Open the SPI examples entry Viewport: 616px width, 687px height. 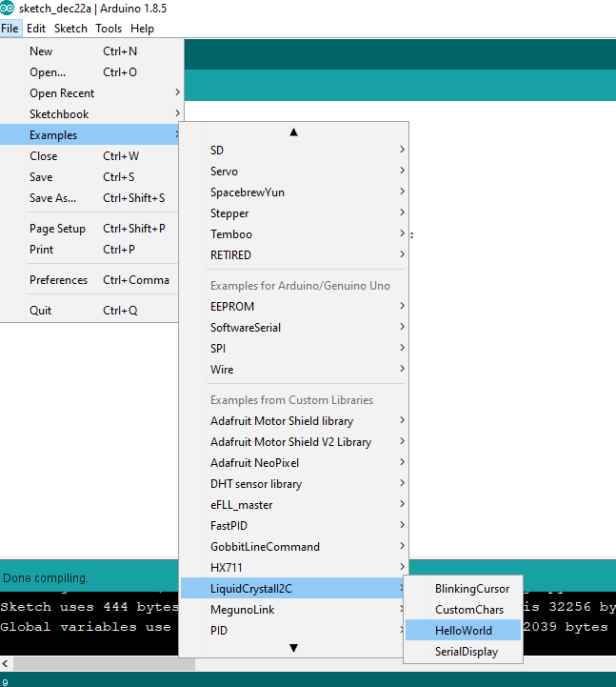294,349
